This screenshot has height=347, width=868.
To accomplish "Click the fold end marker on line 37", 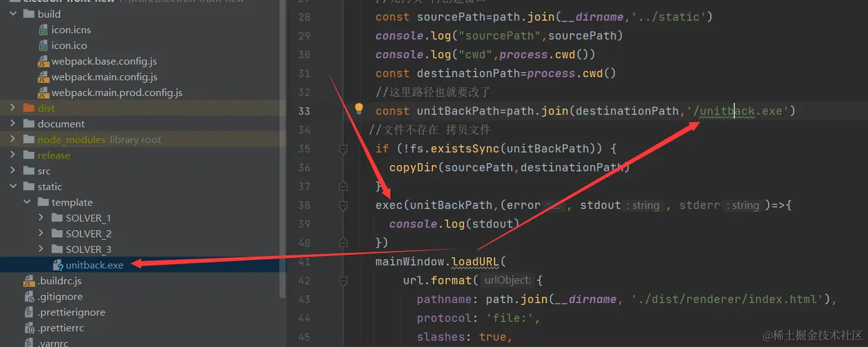I will coord(343,186).
